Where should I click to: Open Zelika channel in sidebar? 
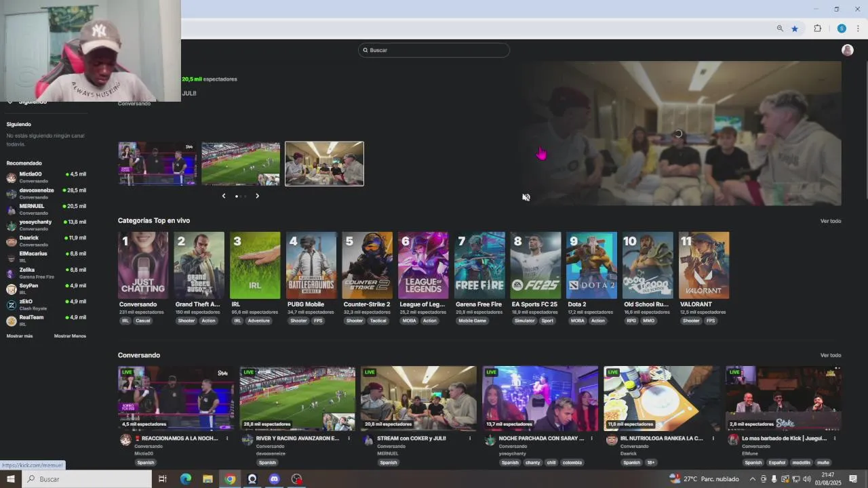pos(46,272)
